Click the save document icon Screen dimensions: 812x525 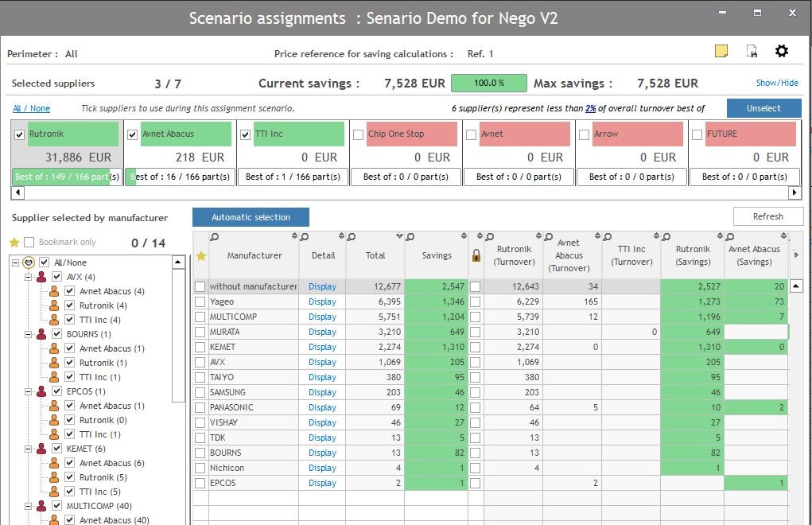(x=752, y=52)
